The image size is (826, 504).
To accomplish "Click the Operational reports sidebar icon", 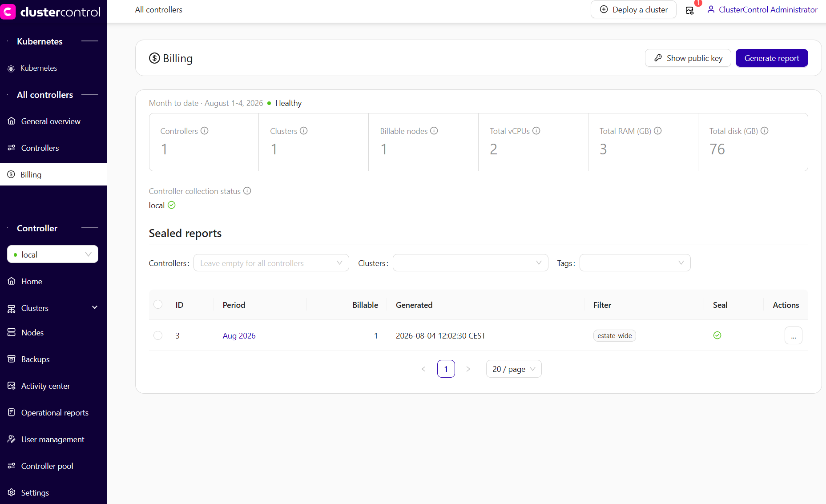I will pos(12,412).
